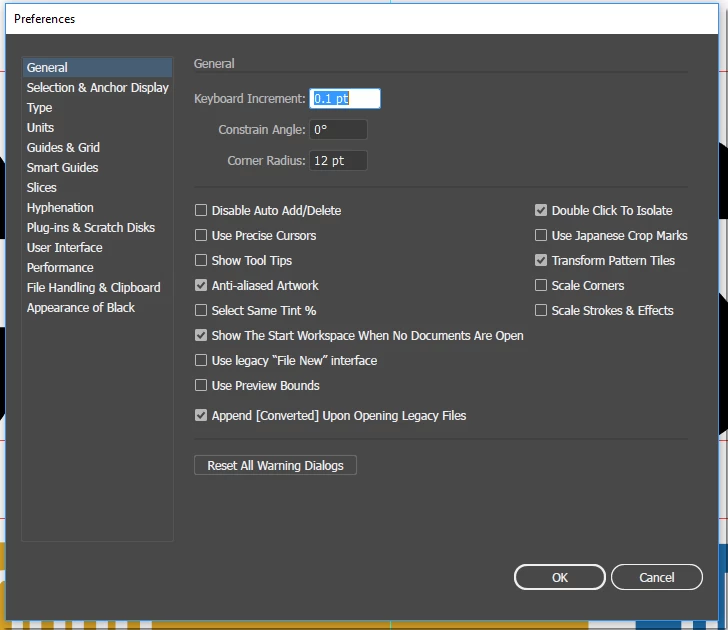Click the Corner Radius field

338,161
